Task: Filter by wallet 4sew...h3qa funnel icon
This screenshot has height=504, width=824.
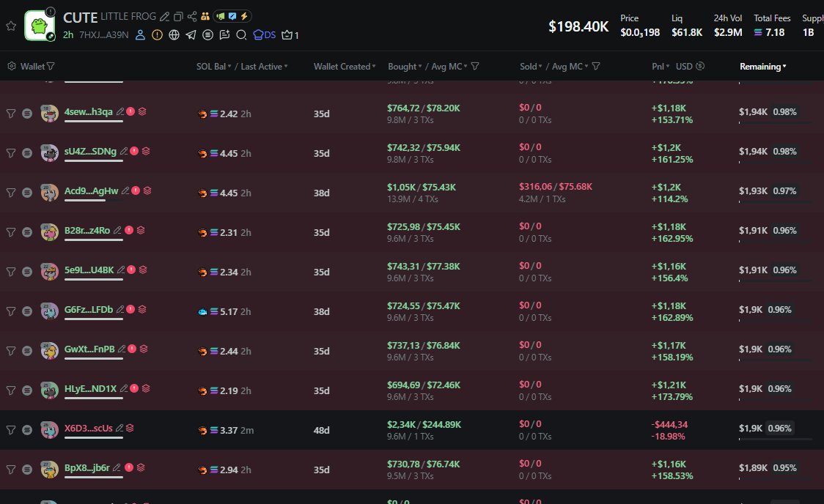Action: (11, 114)
